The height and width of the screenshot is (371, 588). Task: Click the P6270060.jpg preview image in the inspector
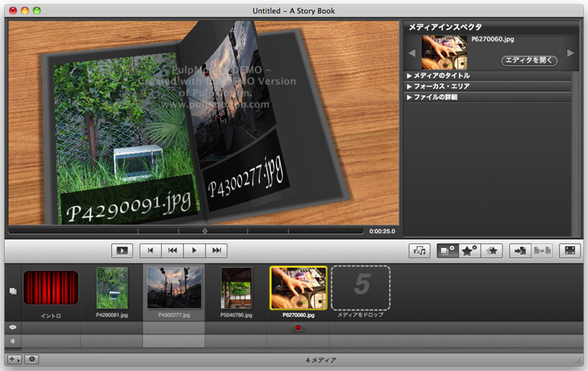(x=445, y=52)
